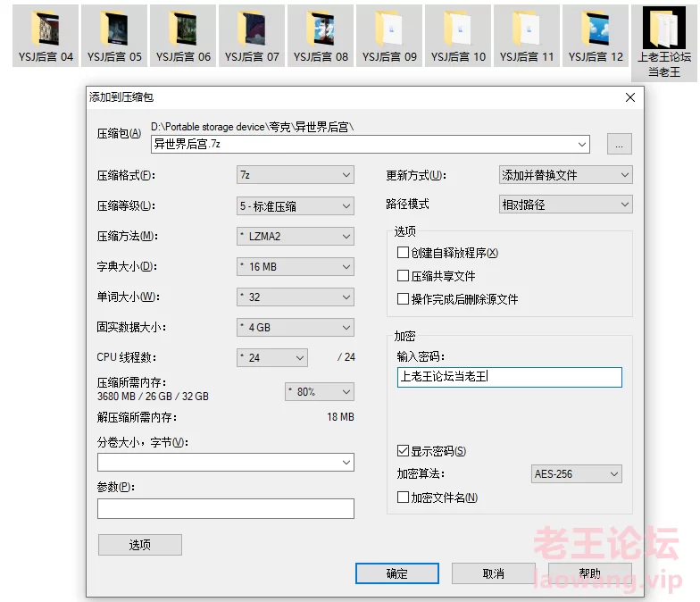Focus the 参数 parameters field
Image resolution: width=700 pixels, height=602 pixels.
[x=225, y=509]
